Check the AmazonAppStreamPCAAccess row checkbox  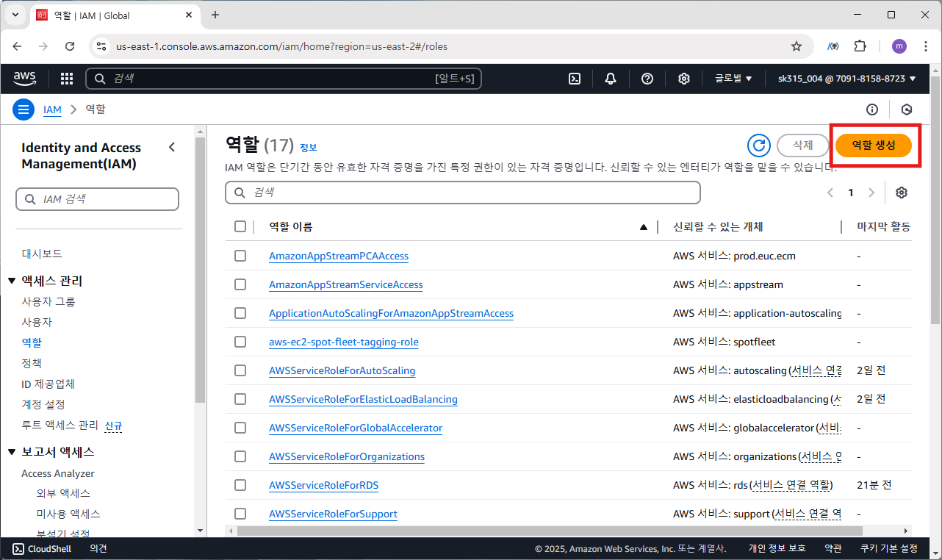pos(240,256)
